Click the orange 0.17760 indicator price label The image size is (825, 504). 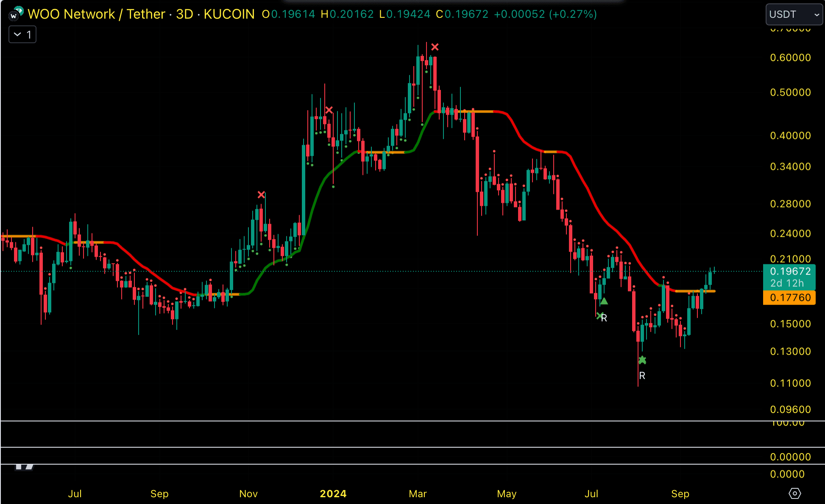click(789, 298)
